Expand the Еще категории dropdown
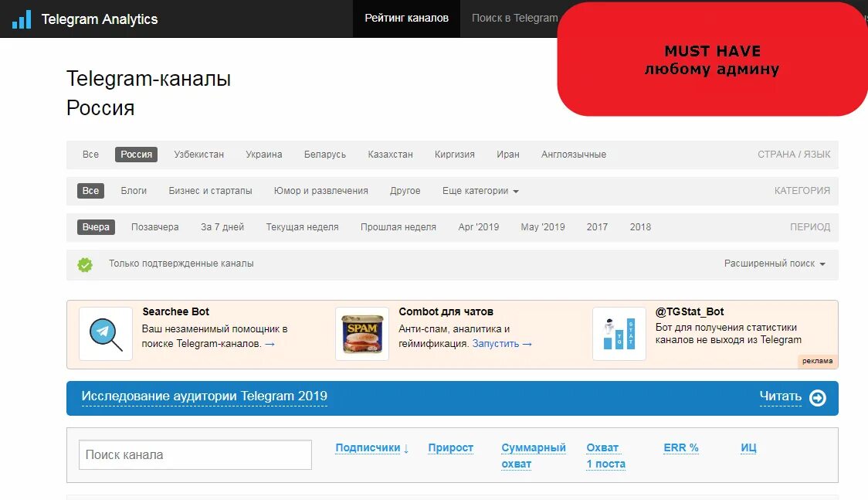The image size is (868, 500). coord(480,191)
